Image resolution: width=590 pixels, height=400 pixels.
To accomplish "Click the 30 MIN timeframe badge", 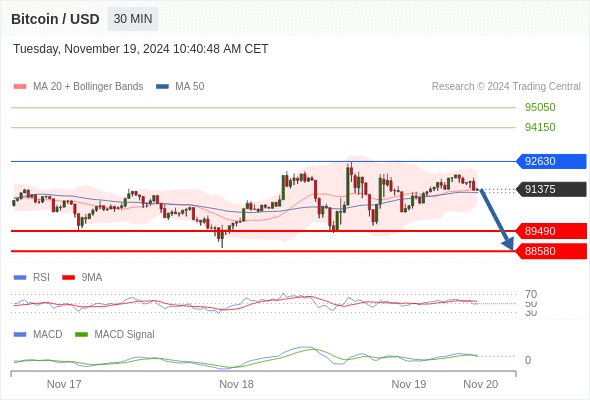I will click(x=133, y=19).
